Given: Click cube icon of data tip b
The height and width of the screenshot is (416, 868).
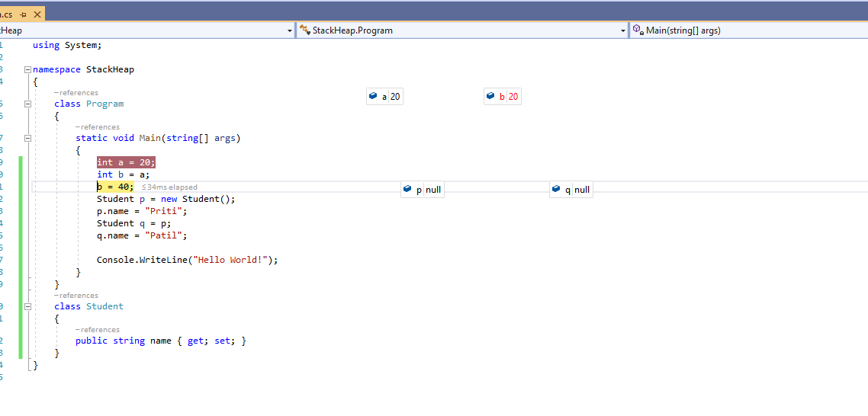Looking at the screenshot, I should point(490,96).
